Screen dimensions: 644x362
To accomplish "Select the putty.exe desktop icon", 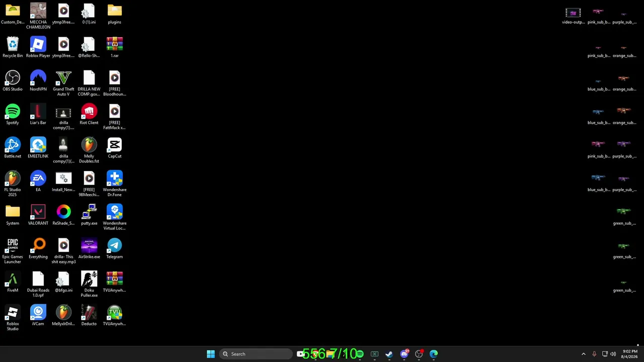I will [89, 215].
